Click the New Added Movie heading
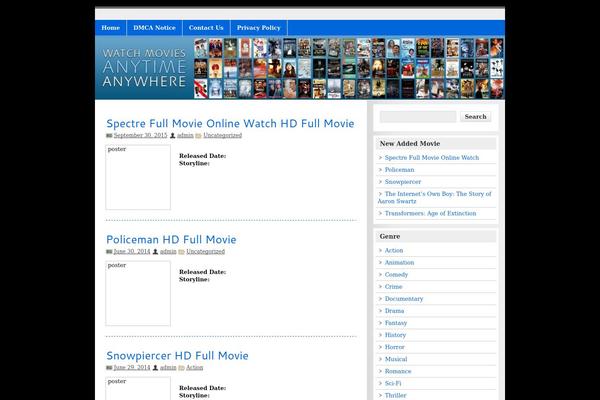Screen dimensions: 600x400 410,144
